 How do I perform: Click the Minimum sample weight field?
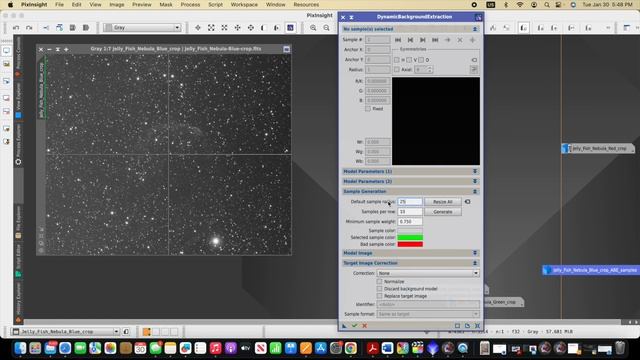click(410, 222)
